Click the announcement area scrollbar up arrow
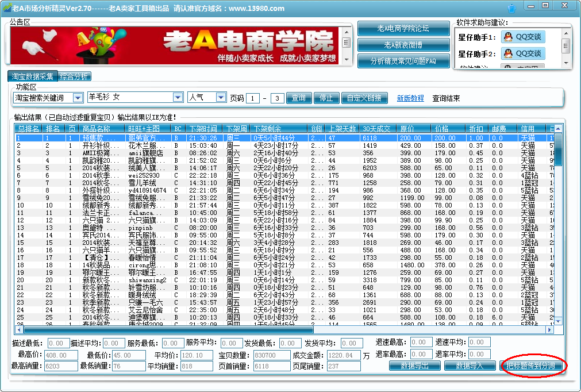 coord(347,32)
